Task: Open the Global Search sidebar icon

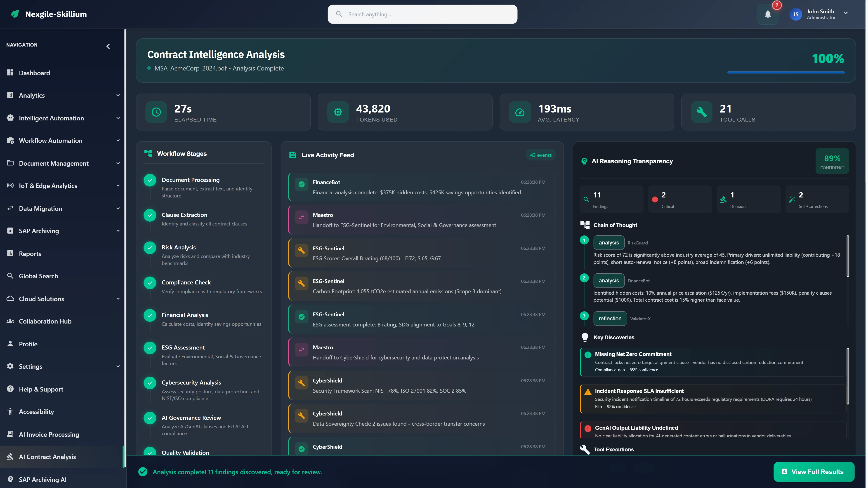Action: (10, 276)
